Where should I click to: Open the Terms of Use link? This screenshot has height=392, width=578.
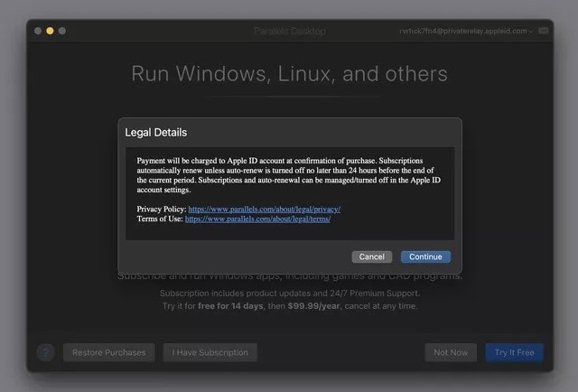click(x=257, y=219)
